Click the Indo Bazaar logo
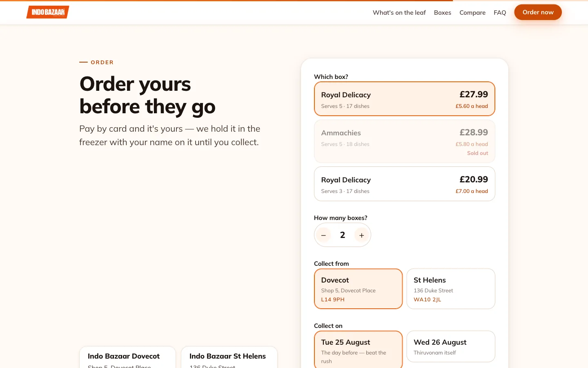This screenshot has width=588, height=368. pos(48,12)
